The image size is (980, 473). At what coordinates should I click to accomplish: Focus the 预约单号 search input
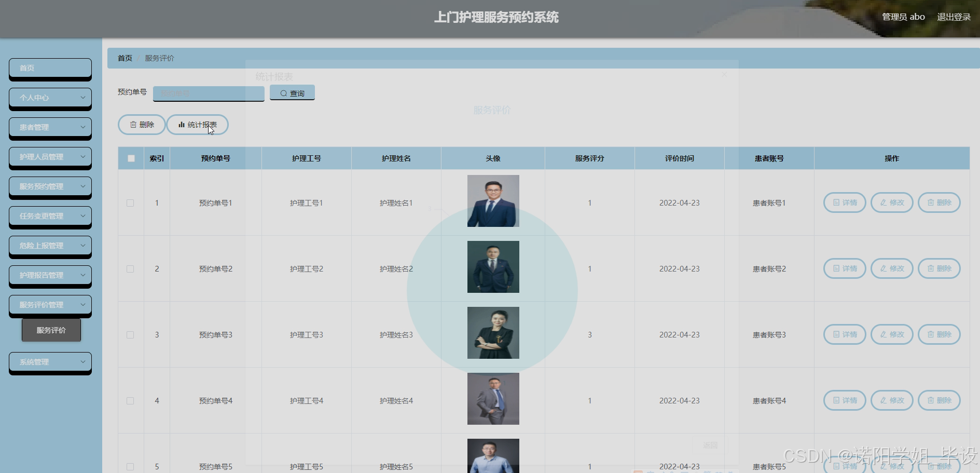point(209,93)
